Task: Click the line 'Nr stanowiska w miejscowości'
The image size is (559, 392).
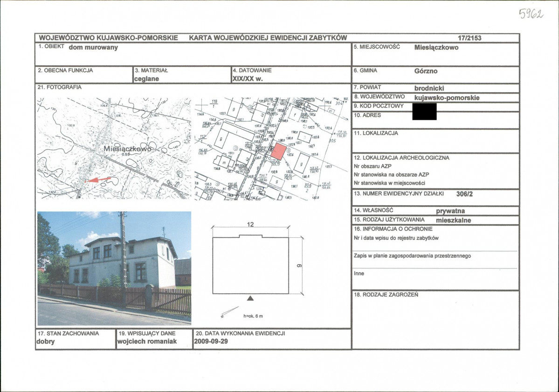Action: click(389, 183)
